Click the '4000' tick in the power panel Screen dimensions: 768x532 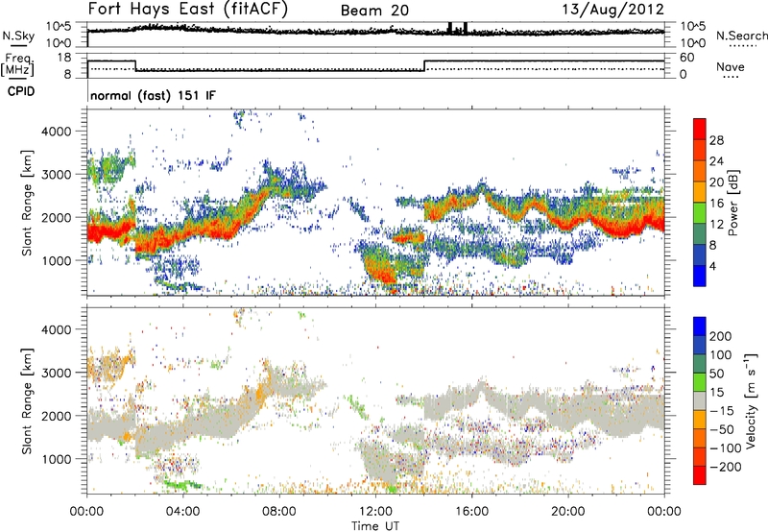(x=56, y=132)
